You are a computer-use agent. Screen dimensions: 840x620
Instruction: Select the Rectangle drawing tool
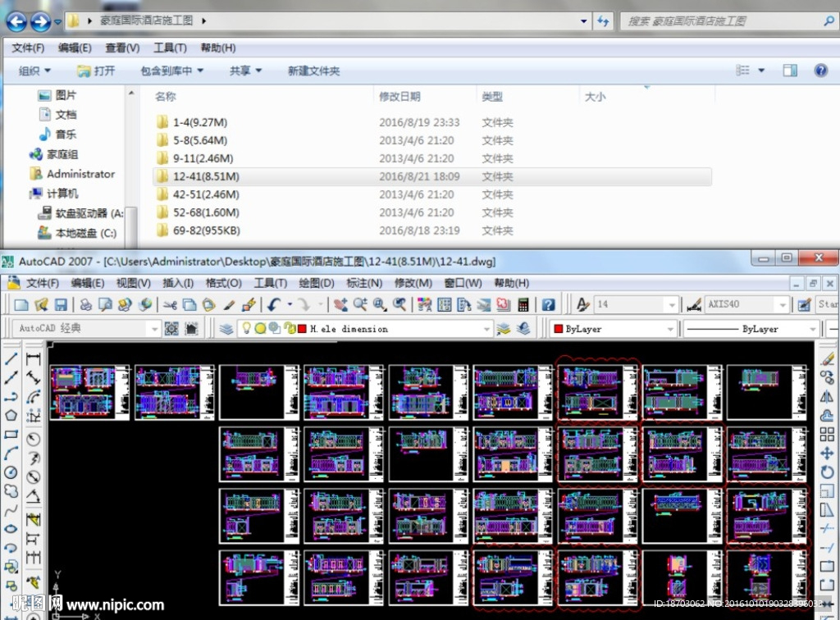click(11, 434)
